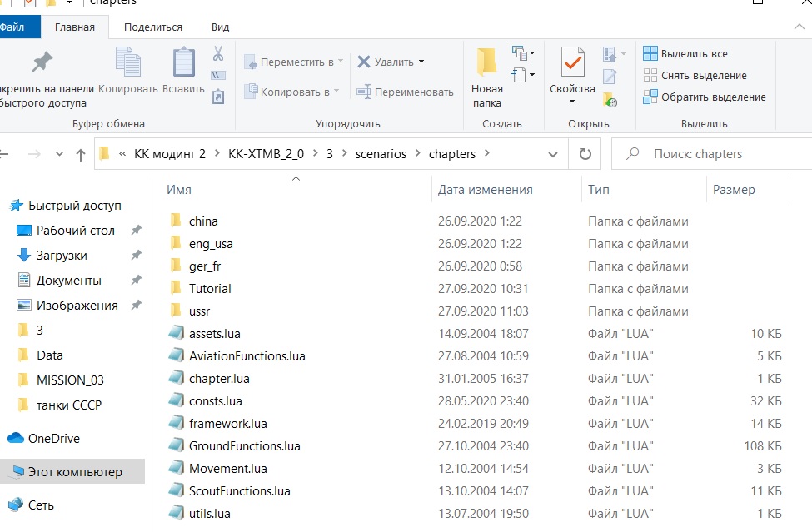812x532 pixels.
Task: Click Выделить все (Select all)
Action: tap(685, 53)
